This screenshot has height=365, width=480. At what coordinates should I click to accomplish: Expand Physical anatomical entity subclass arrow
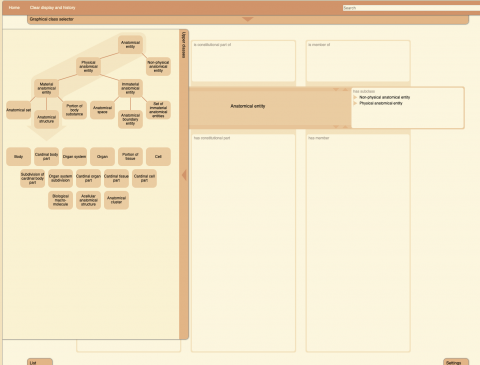(355, 103)
